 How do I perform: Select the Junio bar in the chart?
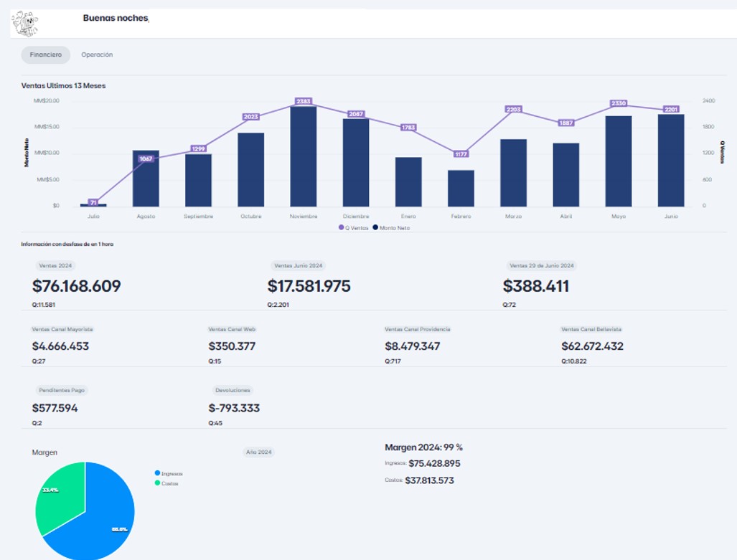pos(671,161)
